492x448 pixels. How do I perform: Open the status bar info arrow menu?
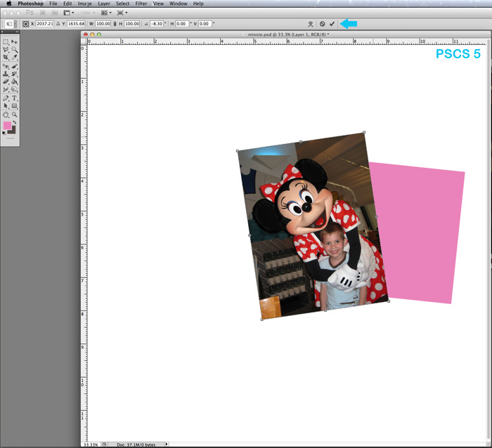(x=167, y=444)
